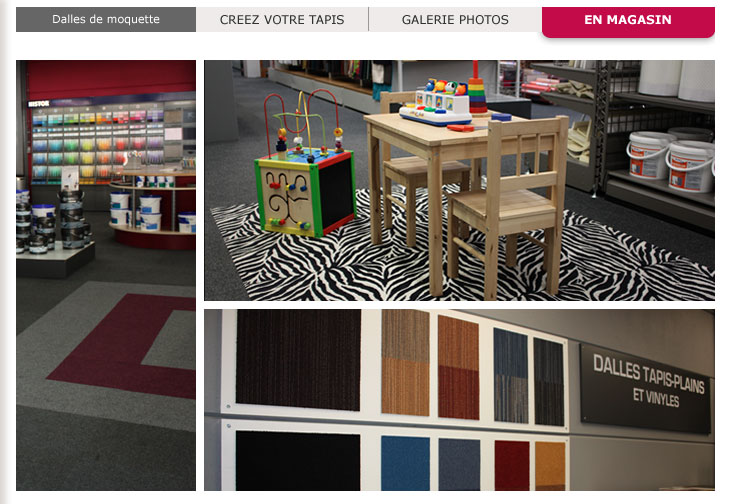
Task: Open the paint store photo with red carpet
Action: 106,275
